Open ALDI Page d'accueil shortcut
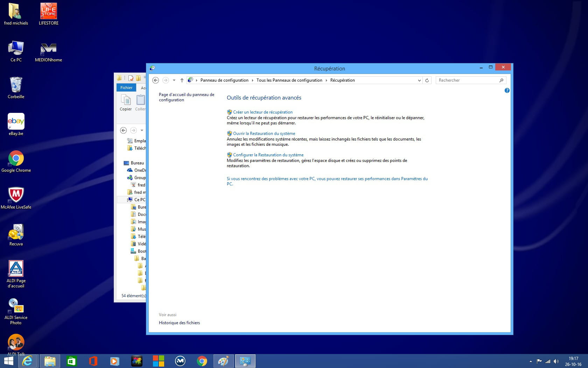This screenshot has width=588, height=368. point(16,274)
